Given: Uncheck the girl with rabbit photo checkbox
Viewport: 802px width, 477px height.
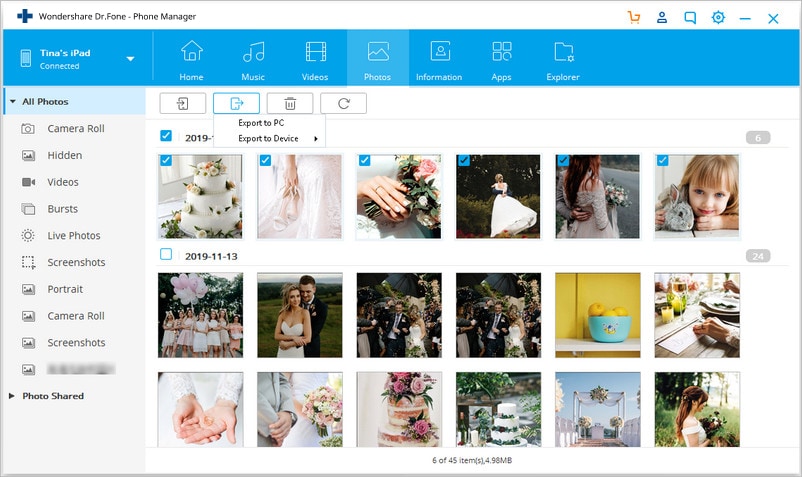Looking at the screenshot, I should (662, 161).
